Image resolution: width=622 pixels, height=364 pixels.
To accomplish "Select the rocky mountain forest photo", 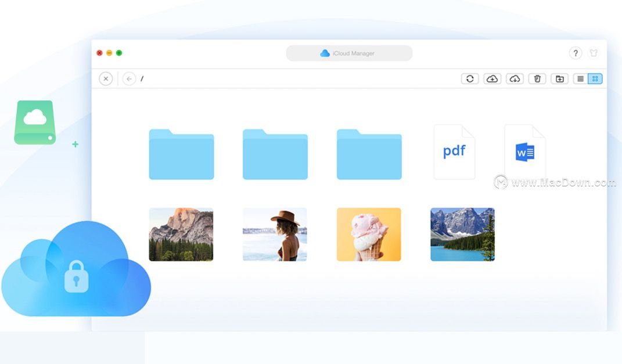I will click(x=181, y=235).
